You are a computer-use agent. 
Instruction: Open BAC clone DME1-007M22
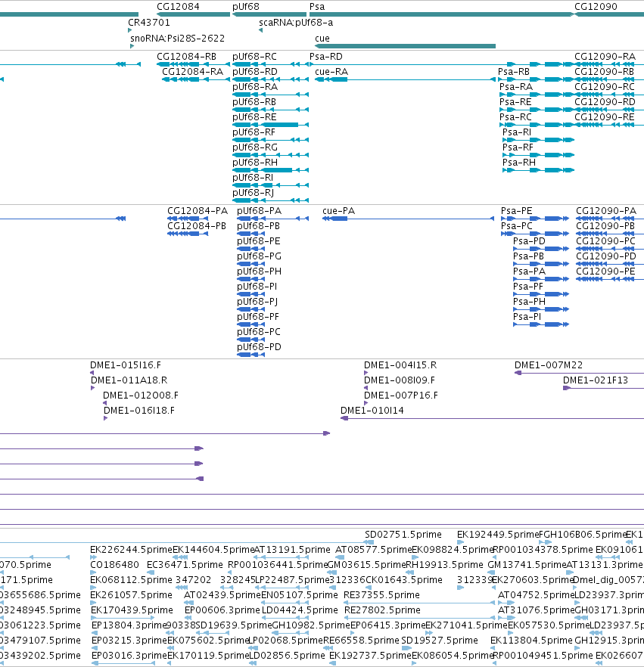[x=549, y=365]
